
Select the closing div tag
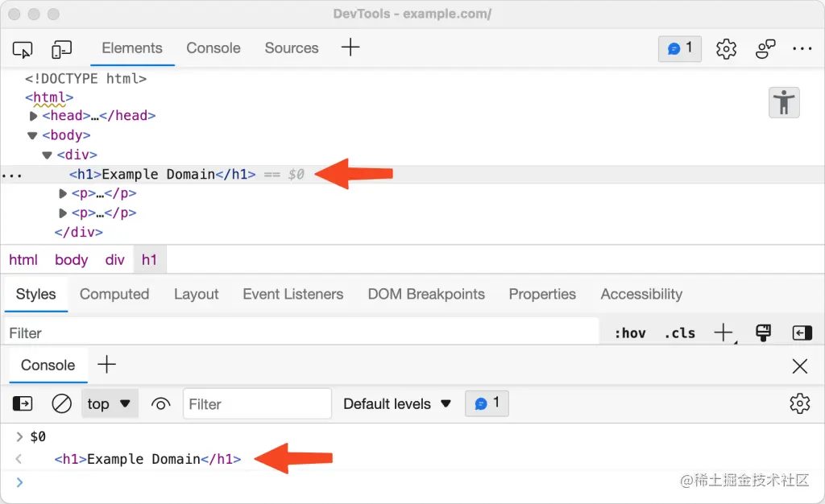tap(78, 232)
